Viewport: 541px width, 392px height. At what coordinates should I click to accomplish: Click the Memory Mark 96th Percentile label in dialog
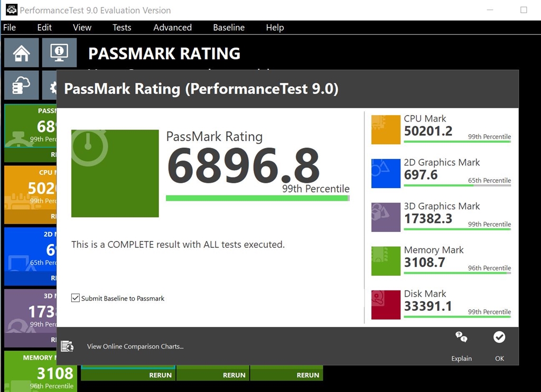click(x=489, y=268)
